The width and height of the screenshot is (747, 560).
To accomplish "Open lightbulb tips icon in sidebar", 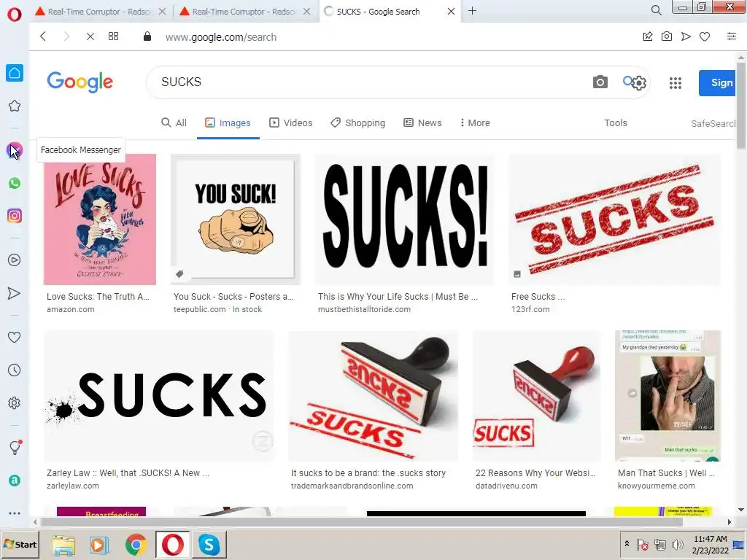I will (15, 447).
